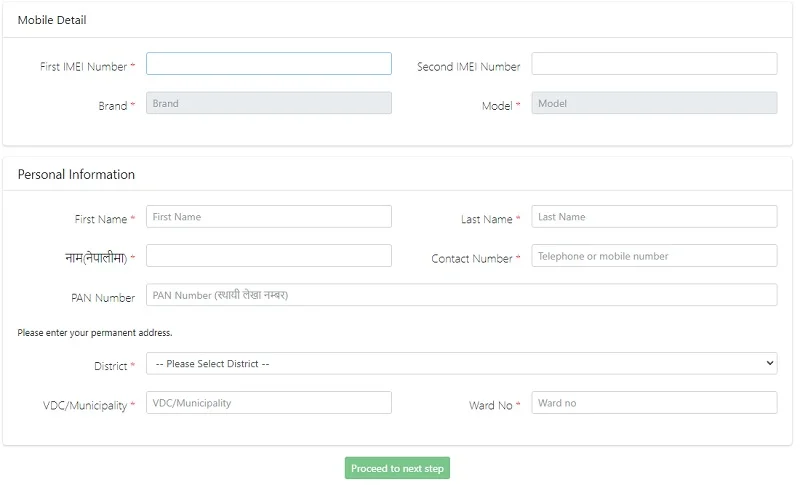Screen dimensions: 800x485
Task: Click the District field label
Action: coord(111,366)
